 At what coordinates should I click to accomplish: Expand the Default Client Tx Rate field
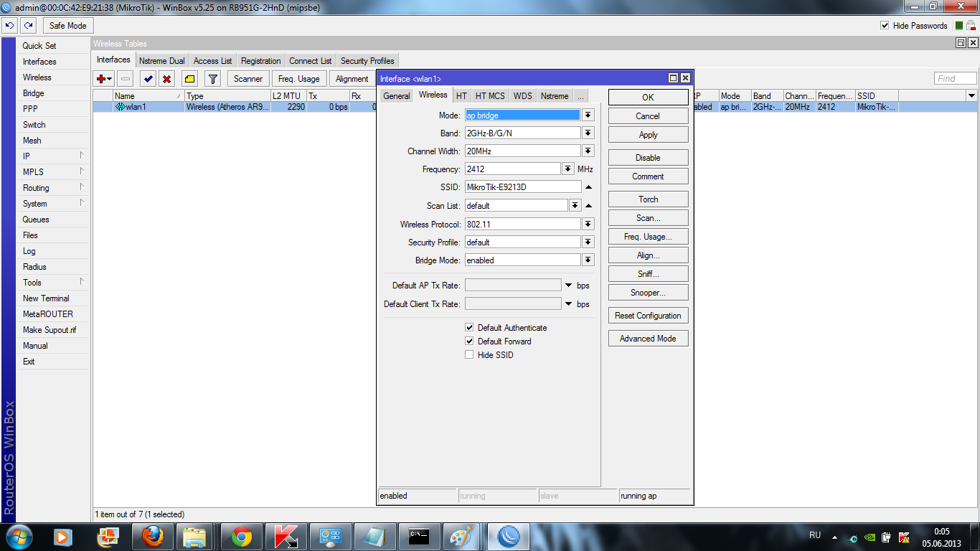point(569,304)
